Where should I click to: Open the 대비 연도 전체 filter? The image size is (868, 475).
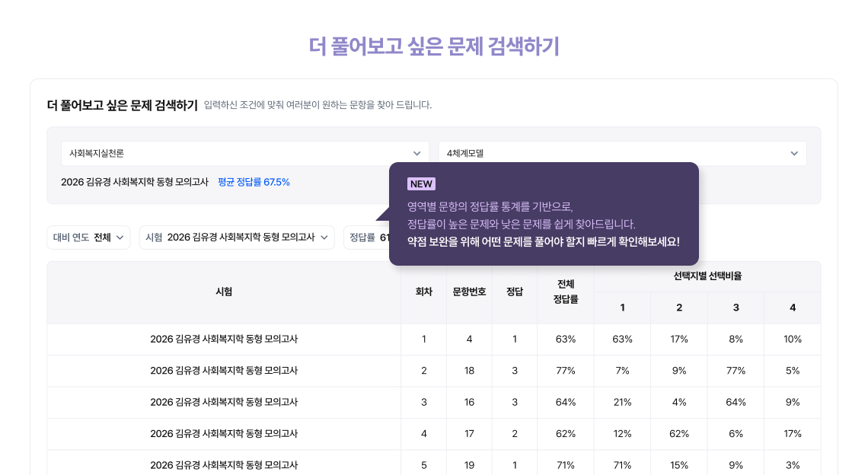point(88,237)
